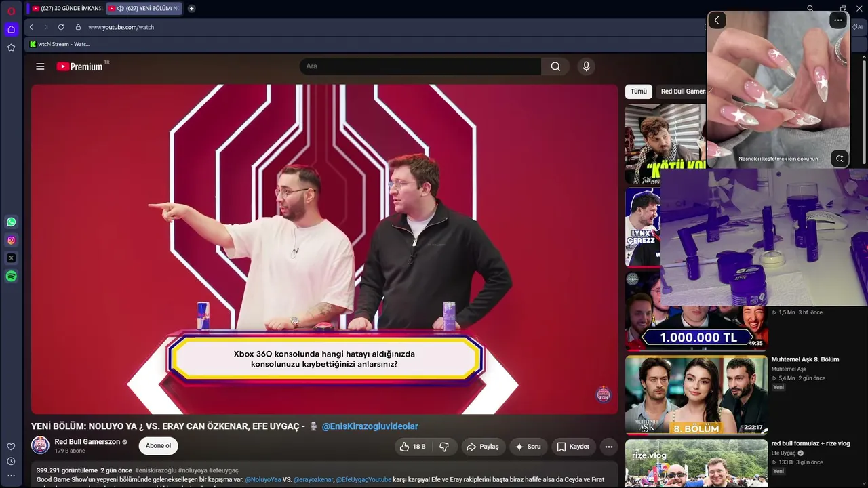Screen dimensions: 868x488
Task: Open browser history clock icon
Action: tap(11, 462)
